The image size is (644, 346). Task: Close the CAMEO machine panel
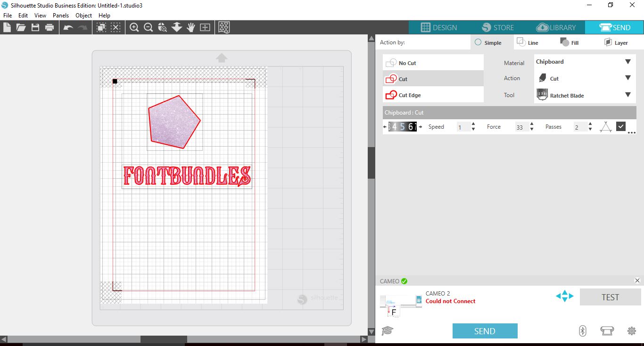click(x=637, y=280)
